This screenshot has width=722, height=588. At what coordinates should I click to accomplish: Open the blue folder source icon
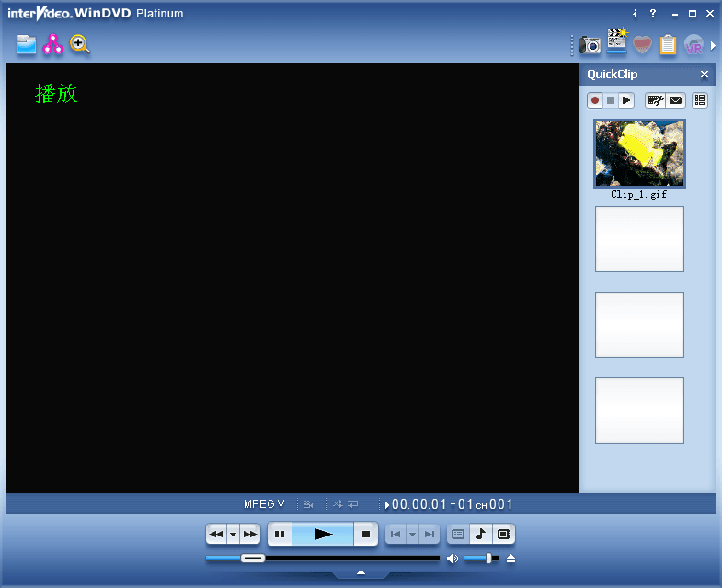pos(27,43)
